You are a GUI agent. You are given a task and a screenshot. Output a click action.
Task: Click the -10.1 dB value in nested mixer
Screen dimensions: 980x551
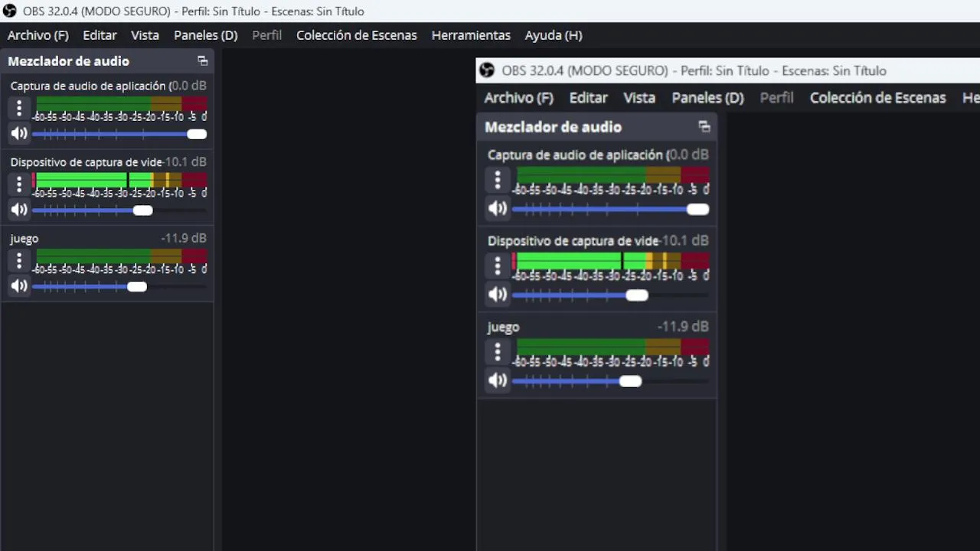point(685,240)
